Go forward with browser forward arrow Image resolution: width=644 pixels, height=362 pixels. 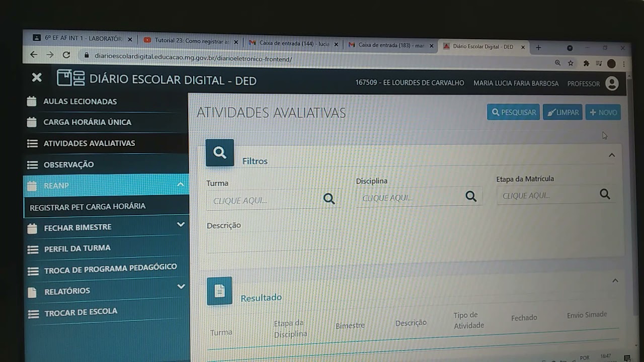(x=50, y=54)
